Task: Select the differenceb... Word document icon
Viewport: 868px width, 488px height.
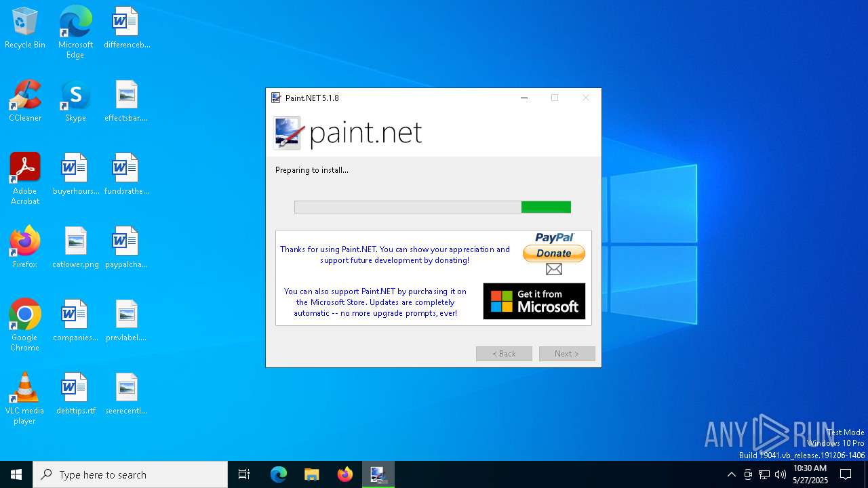Action: tap(127, 28)
